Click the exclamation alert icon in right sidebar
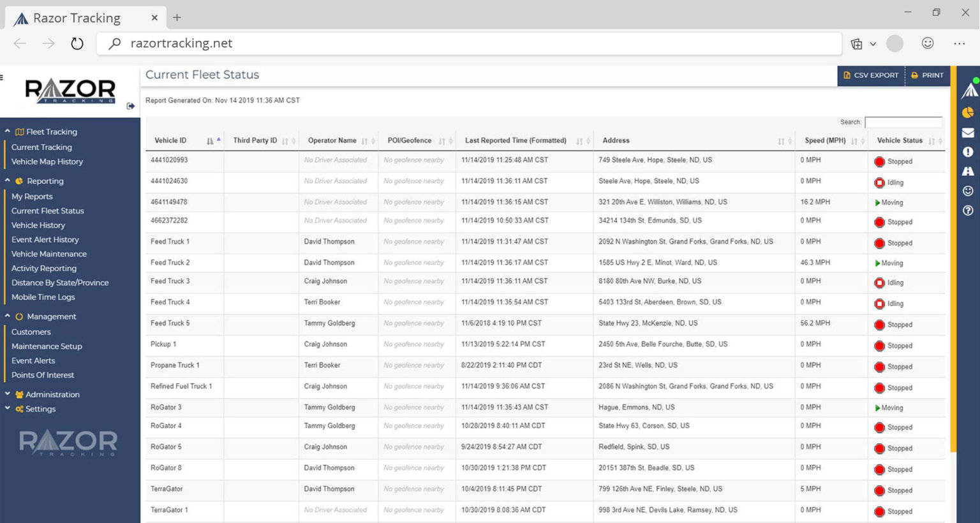 (x=968, y=152)
